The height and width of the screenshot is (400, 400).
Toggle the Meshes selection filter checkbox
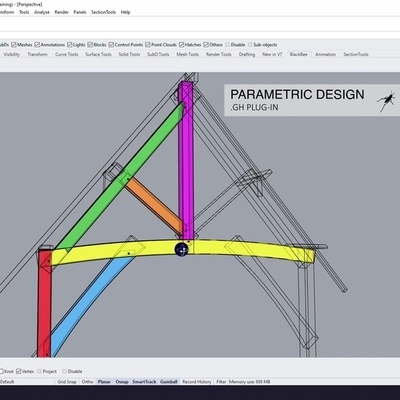(x=14, y=45)
